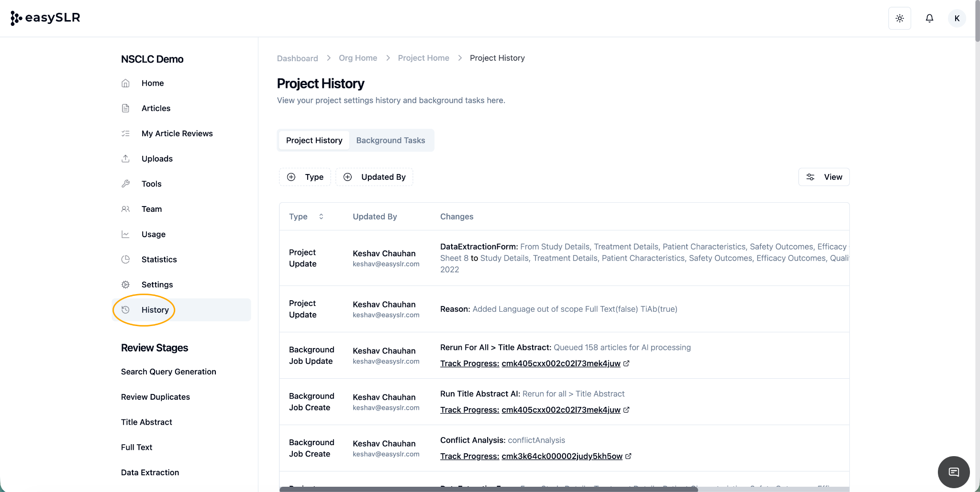The height and width of the screenshot is (492, 980).
Task: Go to Project Home breadcrumb
Action: [423, 58]
